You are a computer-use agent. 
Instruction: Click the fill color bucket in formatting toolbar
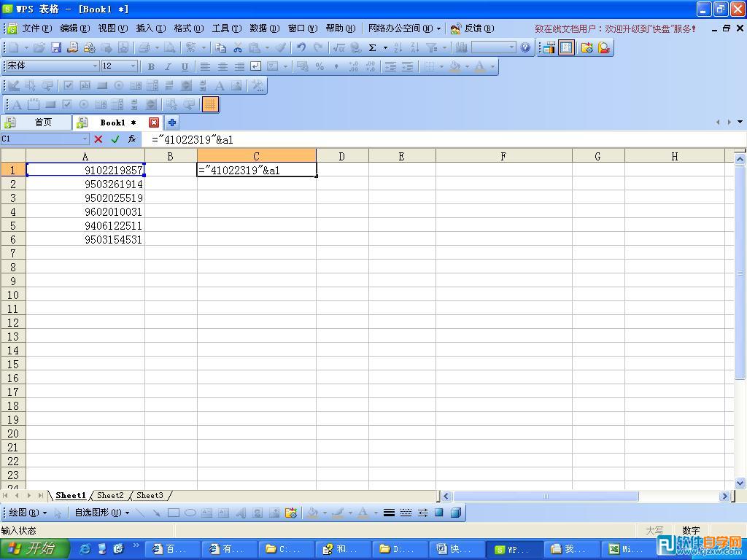coord(454,66)
